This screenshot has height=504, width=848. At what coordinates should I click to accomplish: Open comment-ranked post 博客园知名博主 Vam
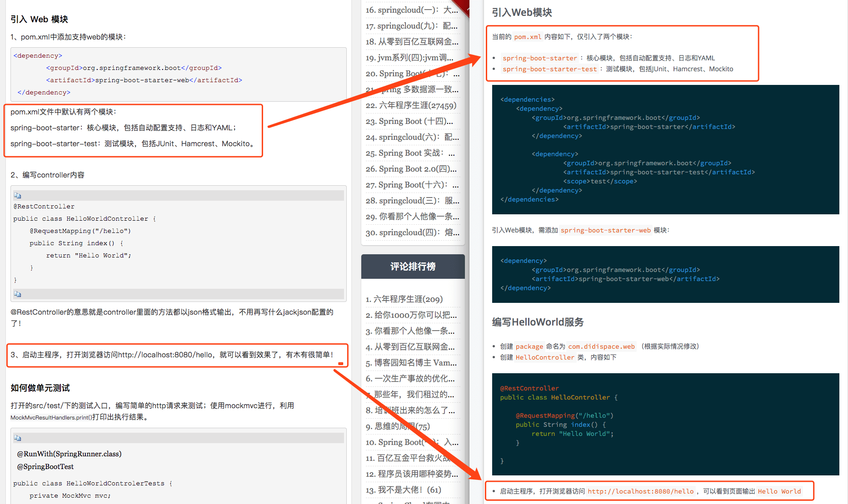[411, 363]
